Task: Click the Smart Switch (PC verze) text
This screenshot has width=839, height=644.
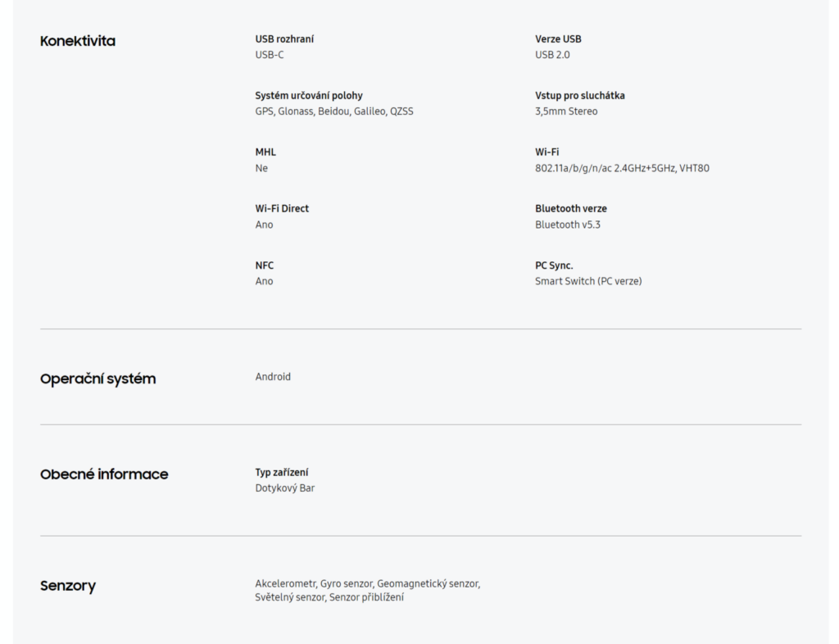Action: coord(588,281)
